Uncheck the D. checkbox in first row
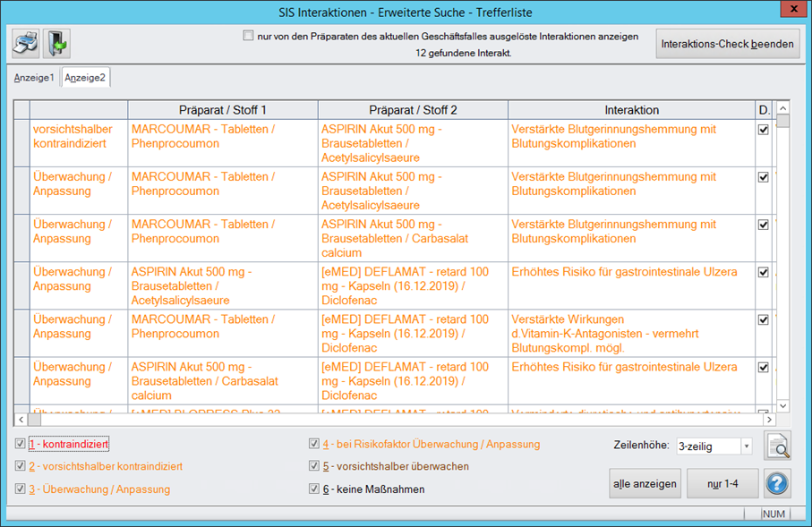 coord(764,130)
